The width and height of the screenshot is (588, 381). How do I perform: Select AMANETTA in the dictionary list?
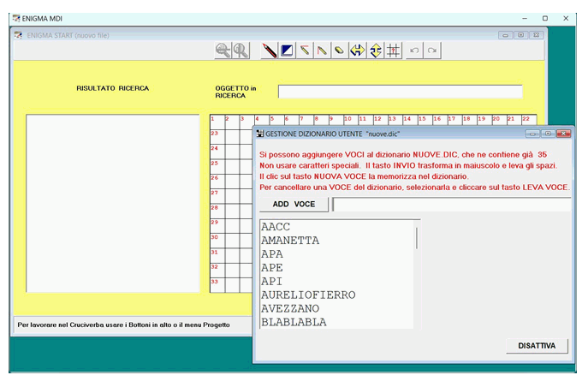click(290, 241)
